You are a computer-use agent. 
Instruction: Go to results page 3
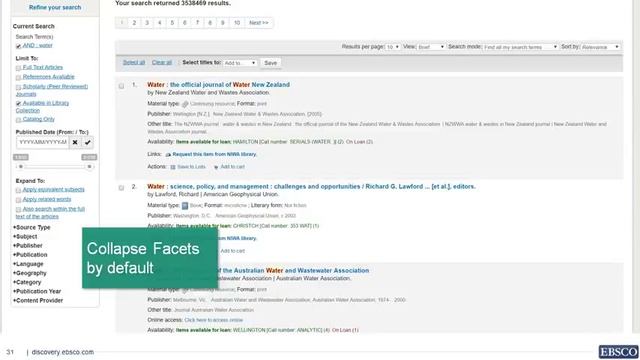click(x=147, y=23)
